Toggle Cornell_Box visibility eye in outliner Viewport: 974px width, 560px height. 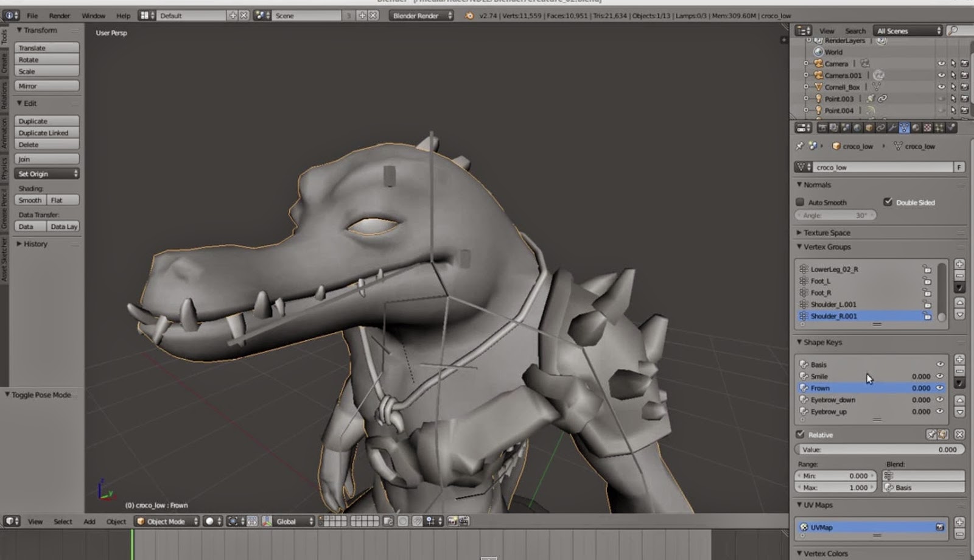coord(941,87)
